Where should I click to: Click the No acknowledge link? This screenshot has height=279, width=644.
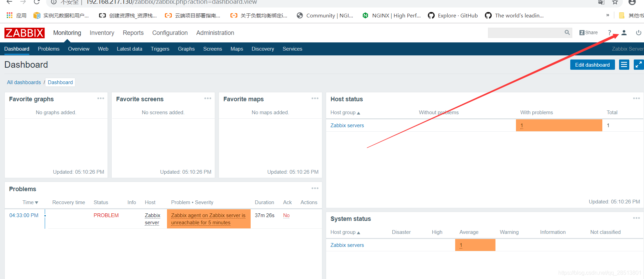coord(286,215)
